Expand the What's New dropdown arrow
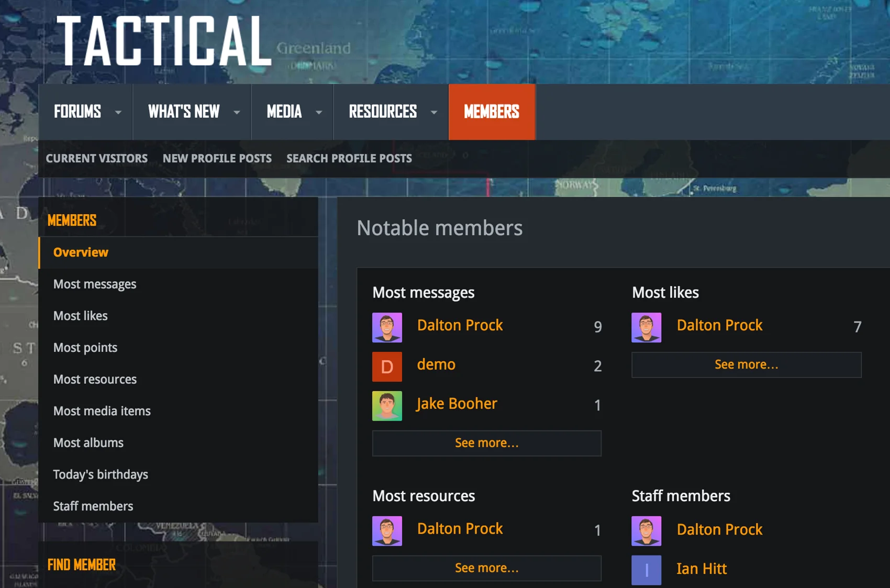890x588 pixels. (x=237, y=112)
